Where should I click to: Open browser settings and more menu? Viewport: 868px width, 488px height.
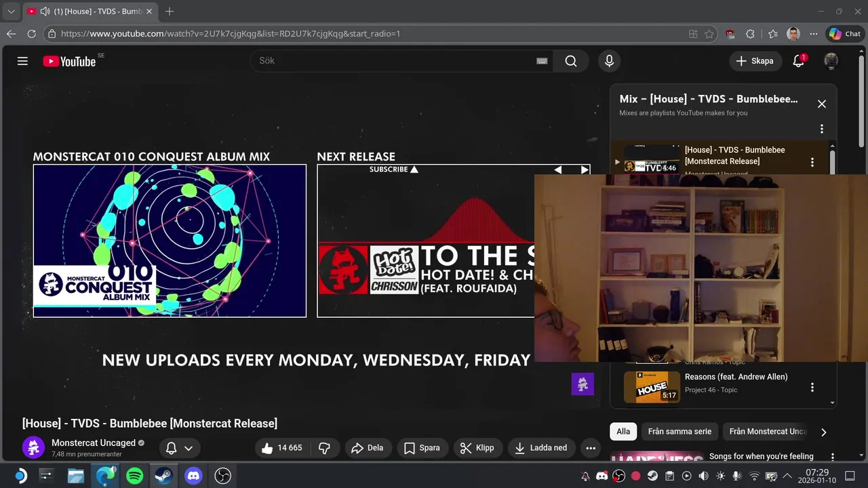click(x=814, y=34)
